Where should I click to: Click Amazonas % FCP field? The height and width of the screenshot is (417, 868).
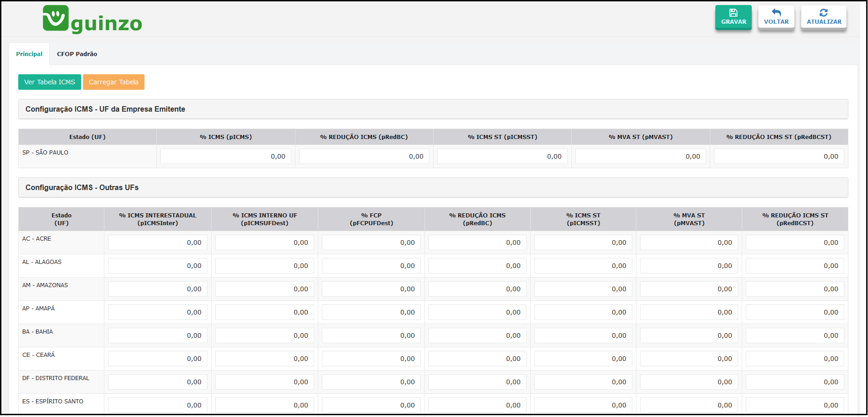click(x=371, y=289)
